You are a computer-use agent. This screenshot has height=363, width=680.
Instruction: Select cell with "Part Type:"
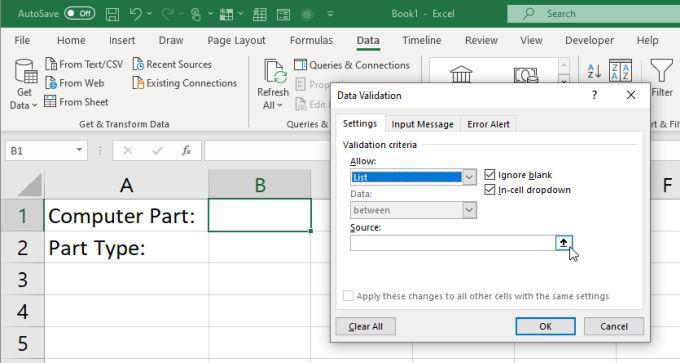[x=126, y=248]
